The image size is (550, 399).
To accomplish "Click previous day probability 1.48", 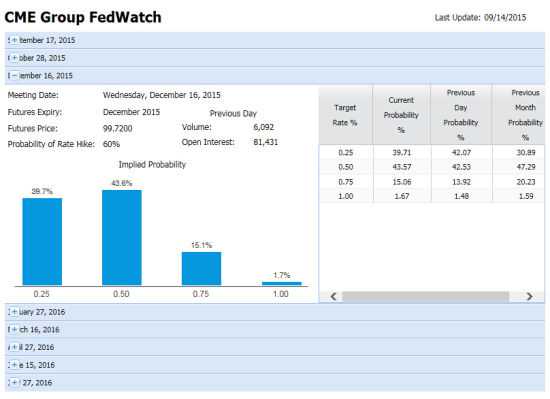I will click(461, 196).
